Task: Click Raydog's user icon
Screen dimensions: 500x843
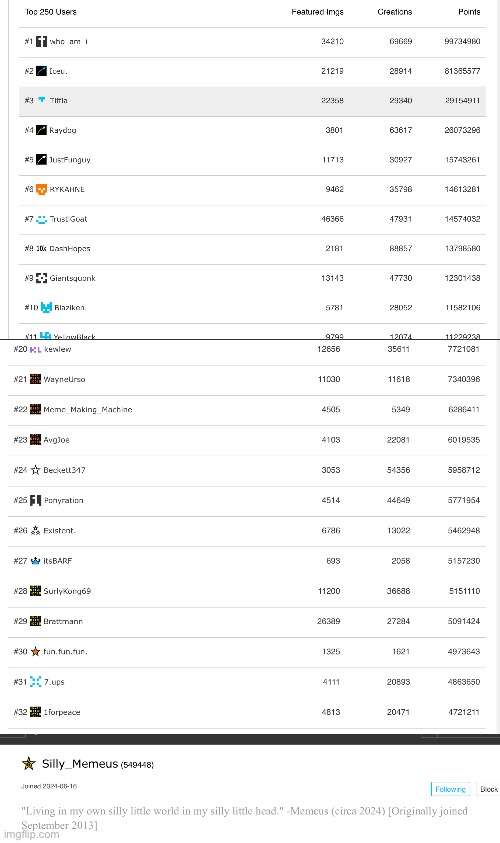Action: pos(41,130)
